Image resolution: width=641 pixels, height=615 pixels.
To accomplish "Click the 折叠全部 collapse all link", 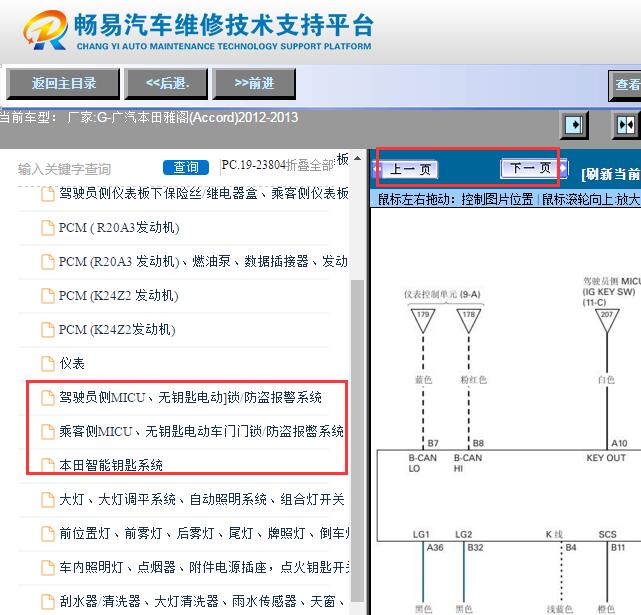I will [x=310, y=165].
